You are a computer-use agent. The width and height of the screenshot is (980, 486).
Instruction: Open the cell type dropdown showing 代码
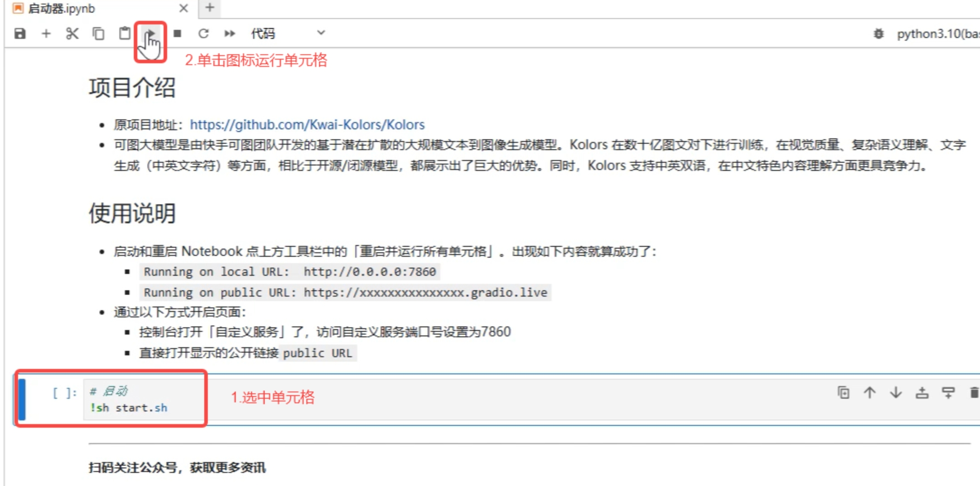(x=288, y=33)
